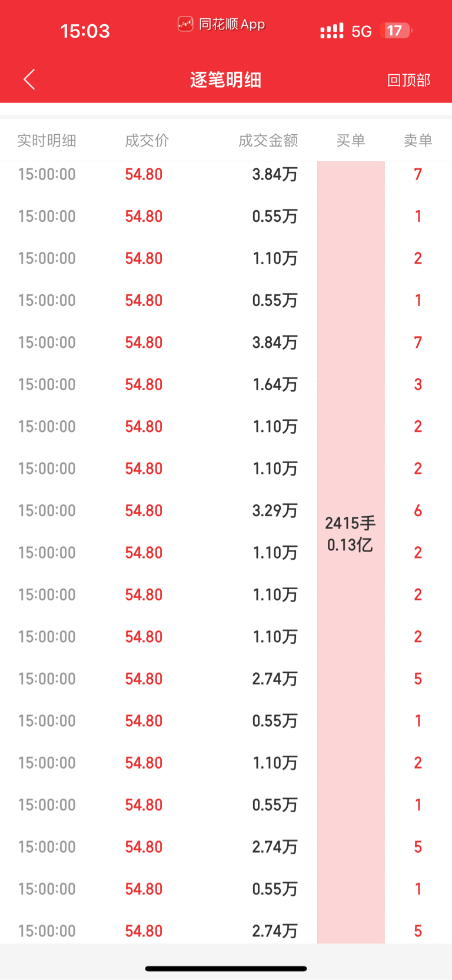The image size is (452, 980).
Task: Select the 成交金额 column header
Action: pos(268,141)
